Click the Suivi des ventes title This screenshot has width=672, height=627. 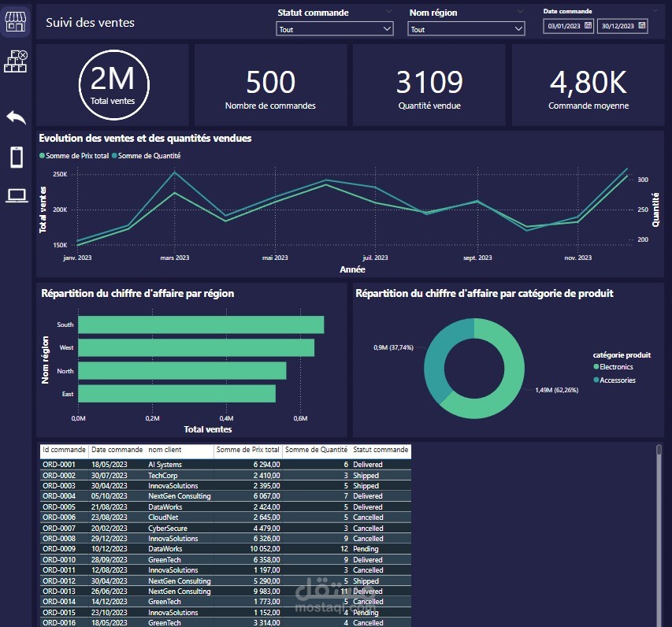(90, 23)
